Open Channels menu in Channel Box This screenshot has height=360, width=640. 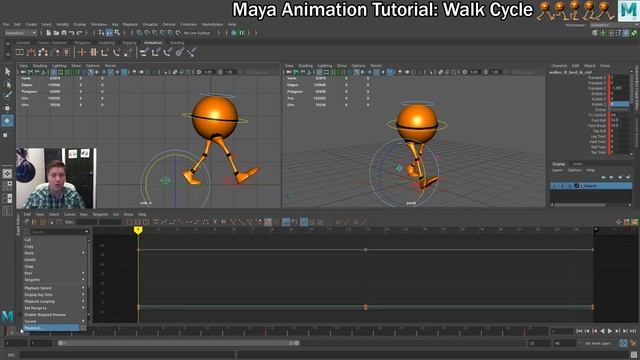(x=559, y=66)
